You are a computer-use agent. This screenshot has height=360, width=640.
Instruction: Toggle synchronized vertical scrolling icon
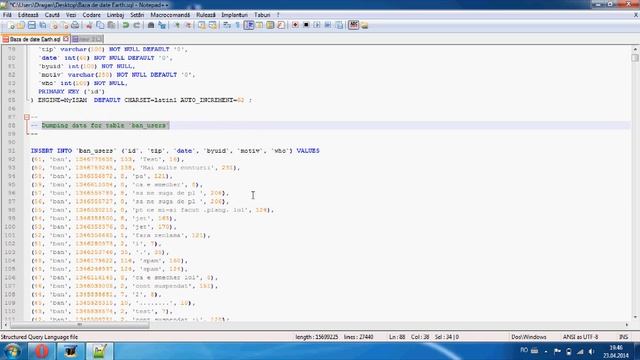click(202, 25)
